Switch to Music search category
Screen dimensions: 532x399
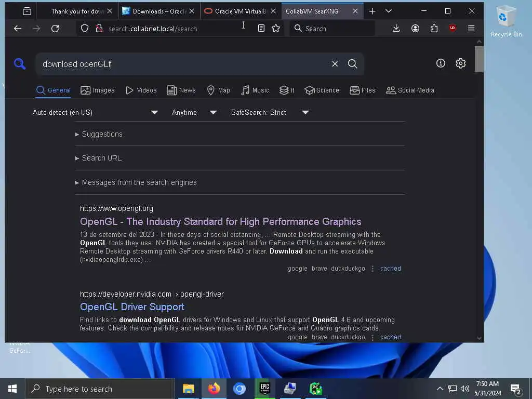[x=255, y=90]
